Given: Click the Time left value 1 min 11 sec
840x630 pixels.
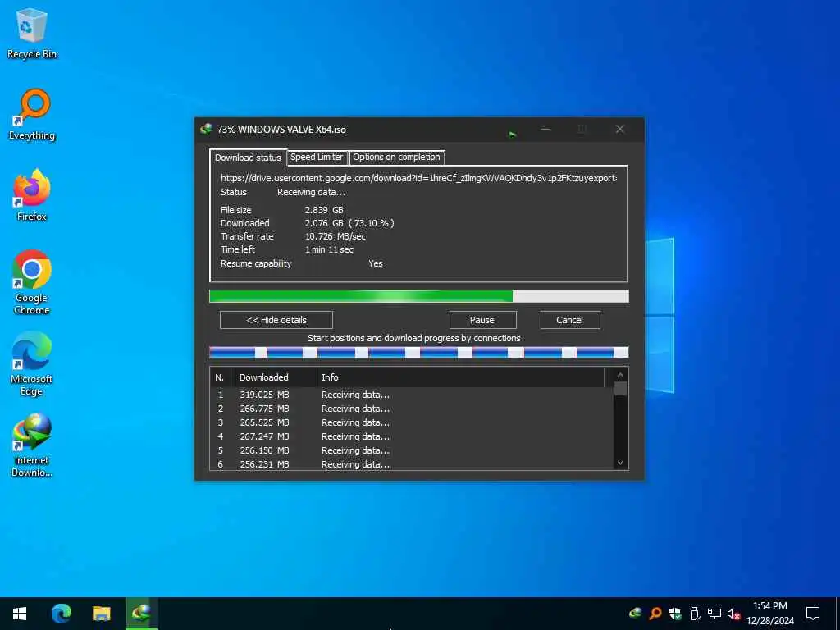Looking at the screenshot, I should point(329,249).
